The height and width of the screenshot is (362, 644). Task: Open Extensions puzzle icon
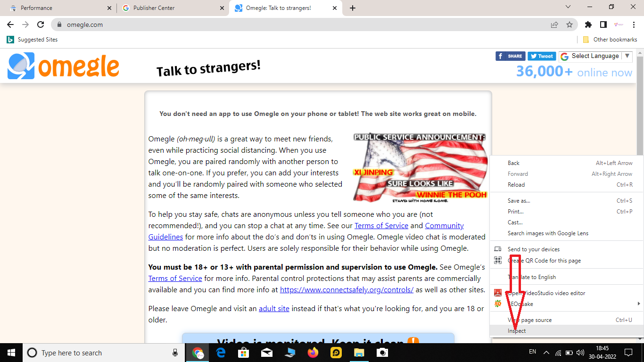tap(588, 25)
